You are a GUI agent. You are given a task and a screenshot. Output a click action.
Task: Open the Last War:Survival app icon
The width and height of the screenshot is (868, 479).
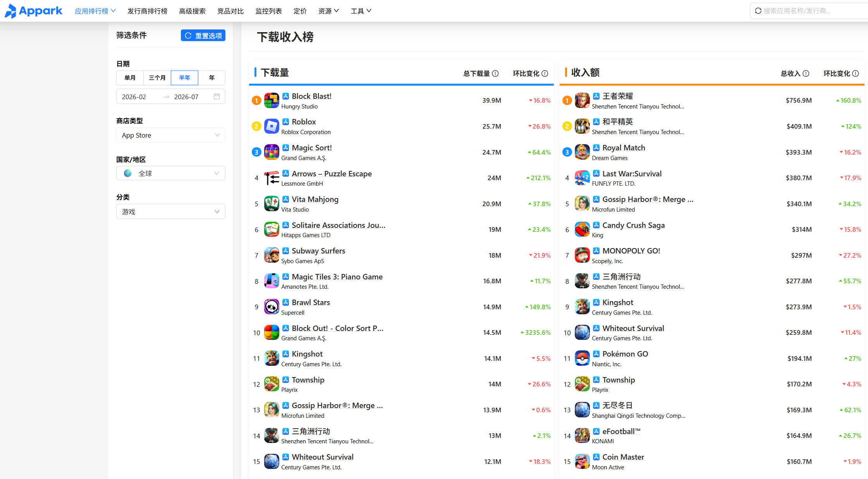pos(582,178)
